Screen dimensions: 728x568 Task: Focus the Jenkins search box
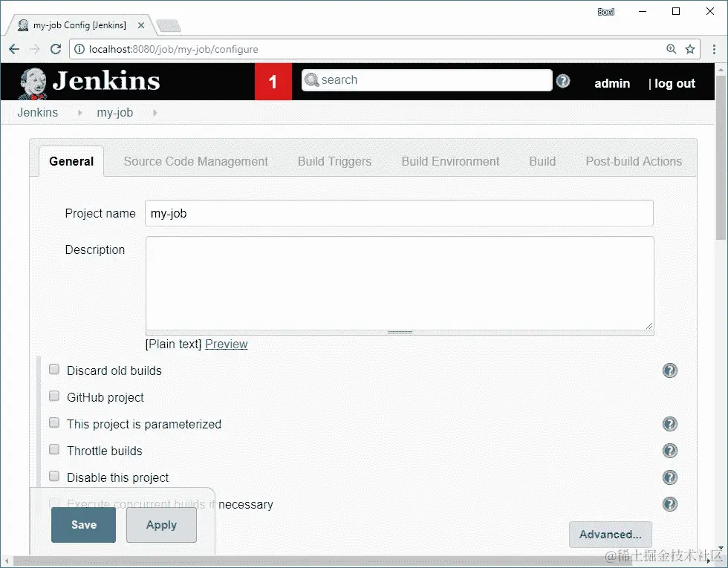tap(426, 80)
